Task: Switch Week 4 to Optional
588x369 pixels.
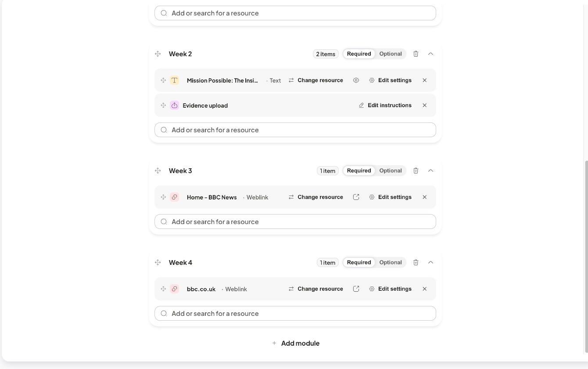Action: point(391,263)
